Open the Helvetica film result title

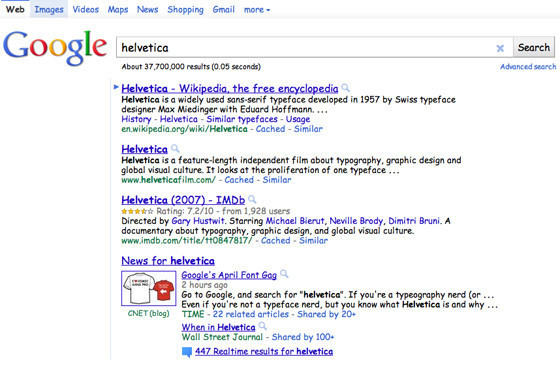point(144,149)
